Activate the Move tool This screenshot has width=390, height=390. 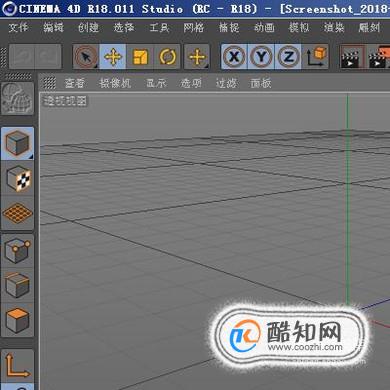click(113, 57)
